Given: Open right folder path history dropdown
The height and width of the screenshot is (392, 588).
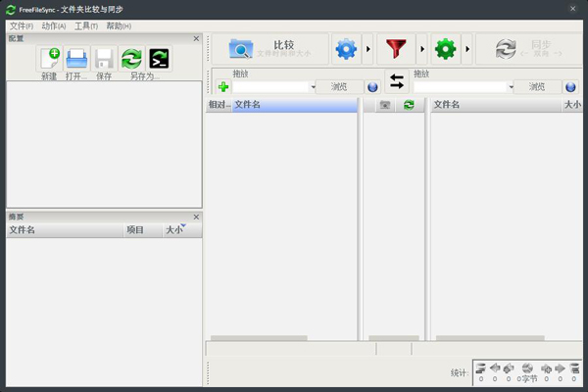Looking at the screenshot, I should point(511,87).
